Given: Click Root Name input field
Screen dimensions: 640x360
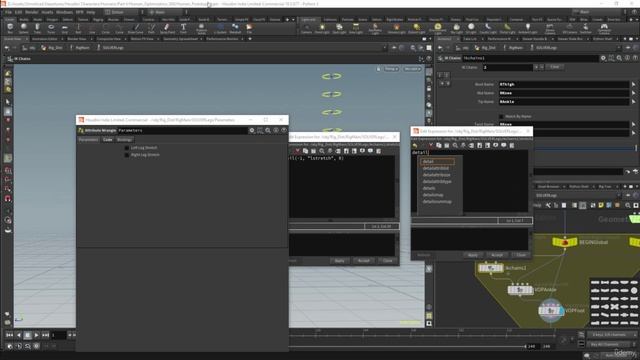Looking at the screenshot, I should 563,84.
